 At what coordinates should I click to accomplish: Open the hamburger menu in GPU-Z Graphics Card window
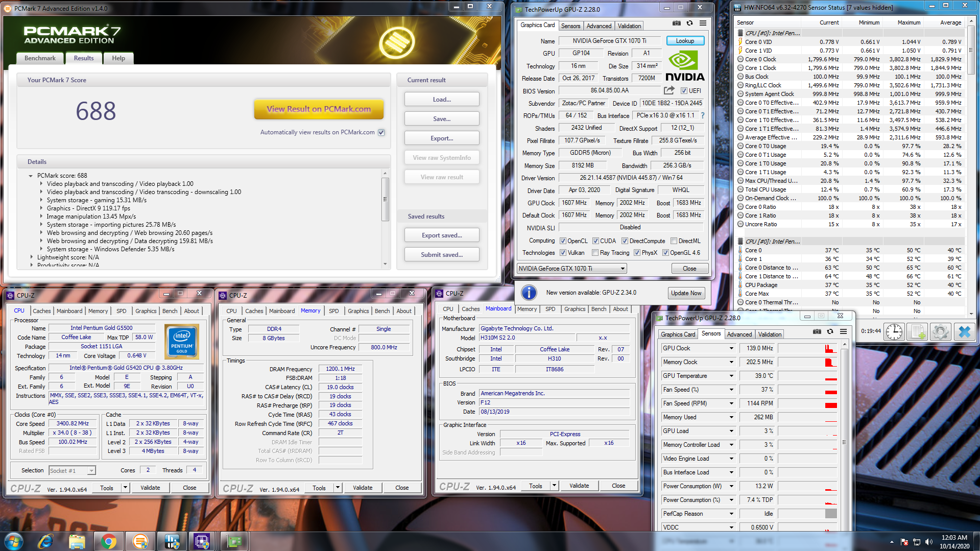pos(703,23)
